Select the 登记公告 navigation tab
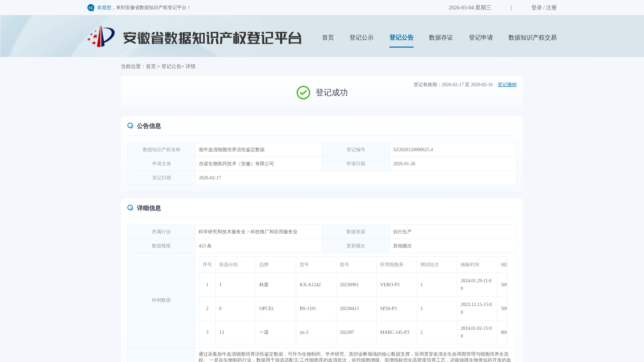Viewport: 644px width, 362px height. 401,38
